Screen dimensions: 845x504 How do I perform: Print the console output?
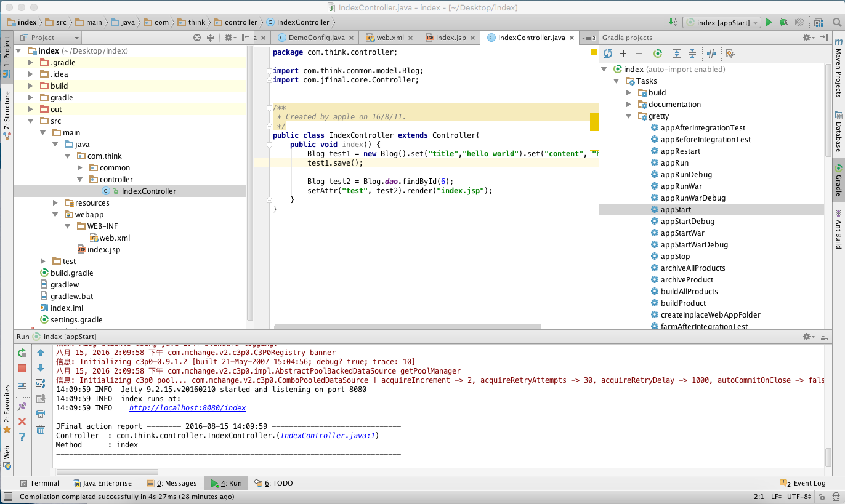[41, 414]
